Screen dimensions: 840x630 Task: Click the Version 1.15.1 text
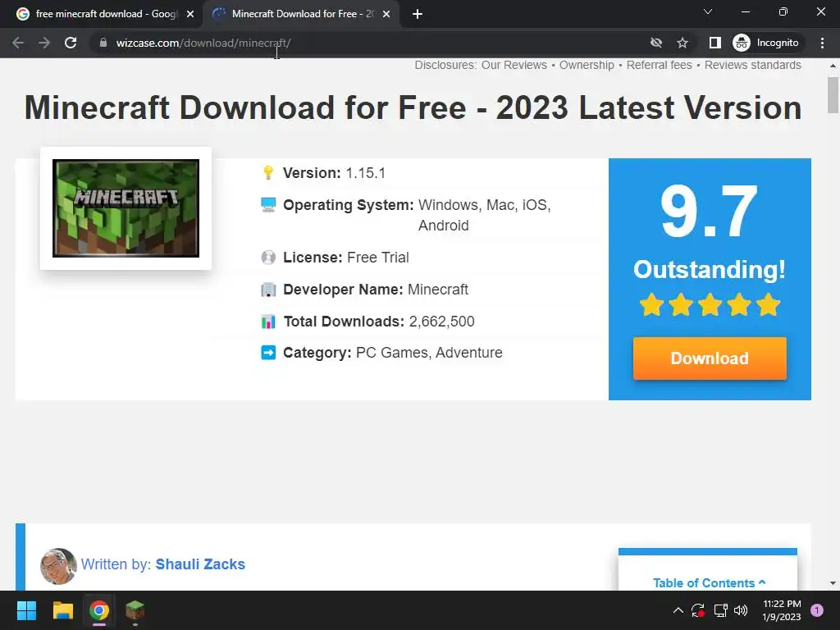tap(334, 173)
